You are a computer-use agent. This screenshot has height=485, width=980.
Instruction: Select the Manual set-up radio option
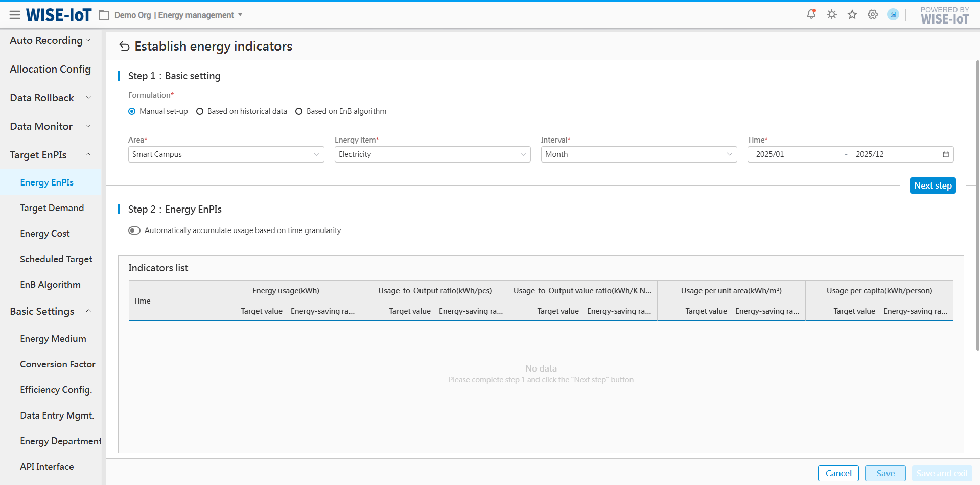coord(132,111)
